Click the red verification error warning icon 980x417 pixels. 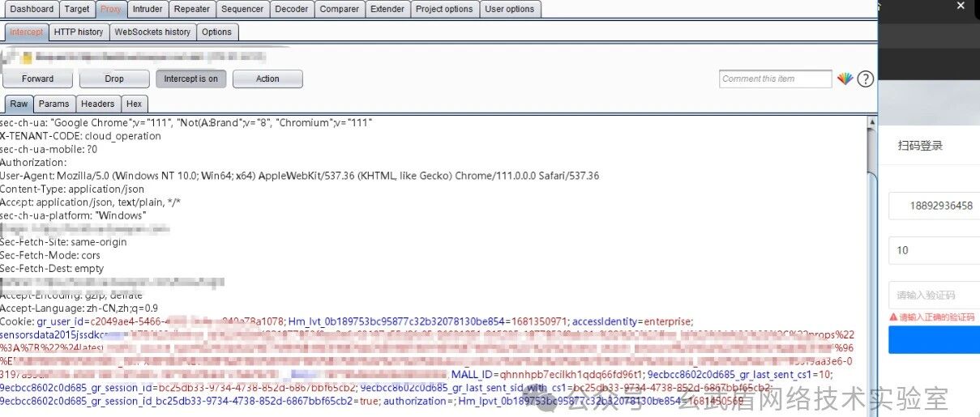(x=893, y=317)
